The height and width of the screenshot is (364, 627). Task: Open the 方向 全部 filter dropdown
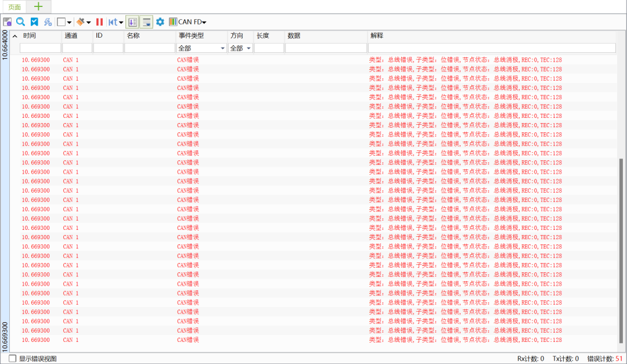[240, 48]
